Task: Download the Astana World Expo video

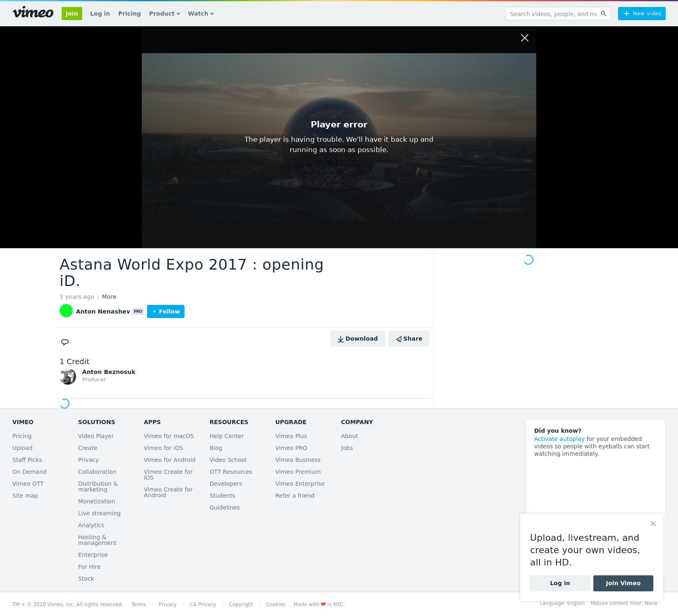Action: tap(357, 339)
